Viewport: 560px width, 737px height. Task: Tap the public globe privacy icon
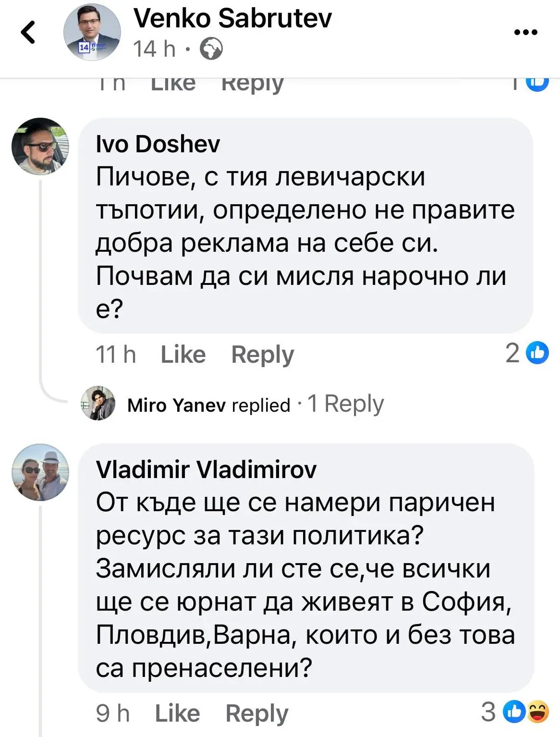pos(211,49)
